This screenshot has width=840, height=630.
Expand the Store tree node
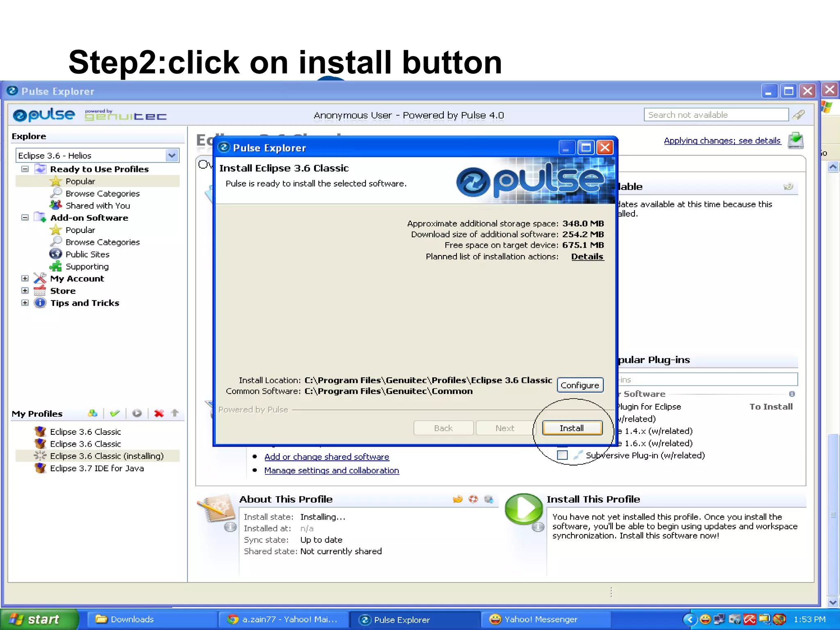[25, 290]
